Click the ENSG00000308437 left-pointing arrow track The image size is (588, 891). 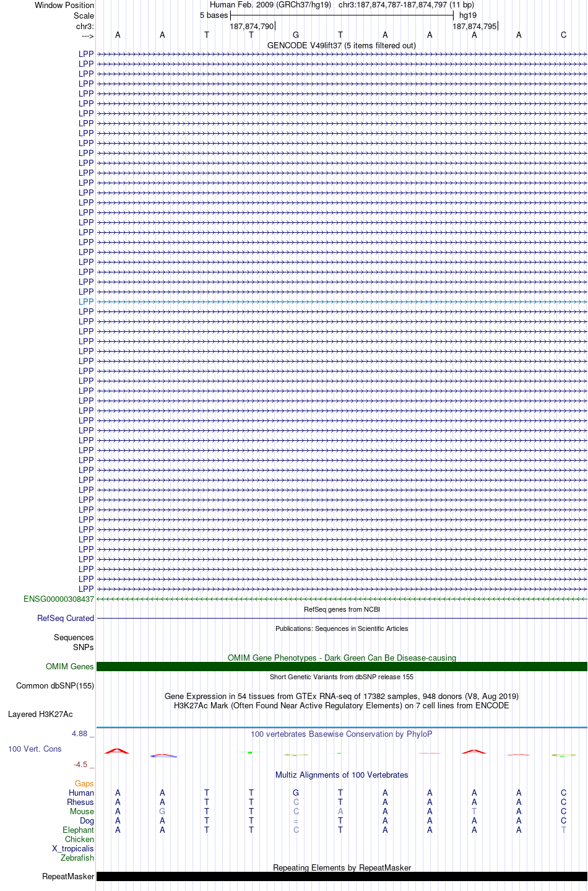[x=342, y=599]
